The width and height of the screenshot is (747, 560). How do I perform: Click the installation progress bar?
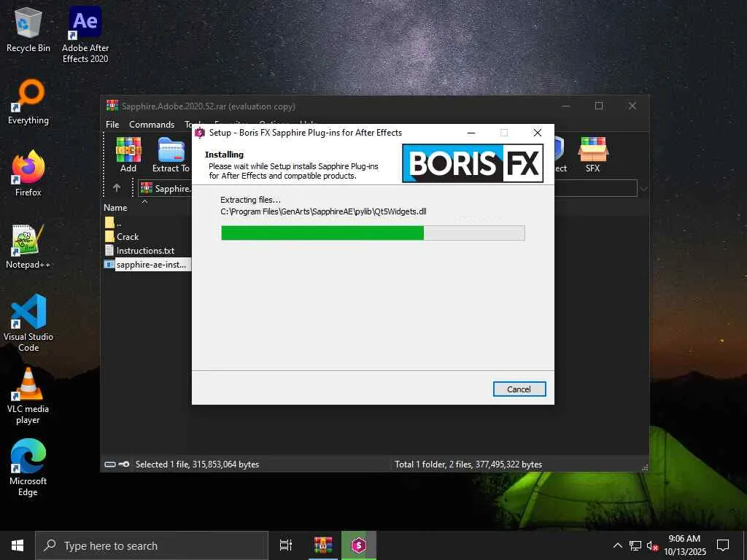click(x=373, y=233)
